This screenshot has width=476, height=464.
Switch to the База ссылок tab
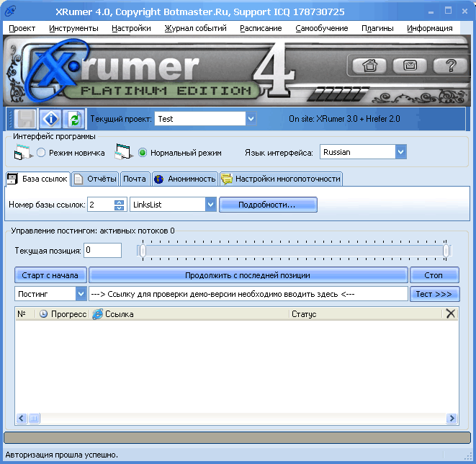click(x=37, y=179)
